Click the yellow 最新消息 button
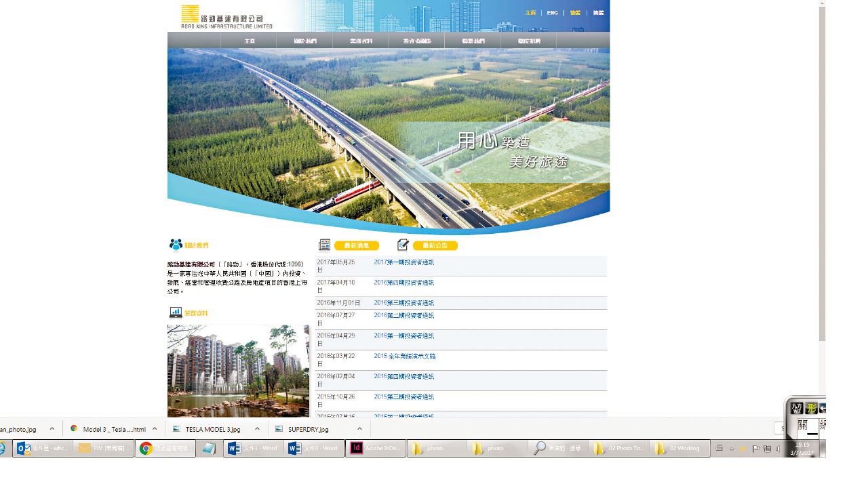868x488 pixels. 356,245
